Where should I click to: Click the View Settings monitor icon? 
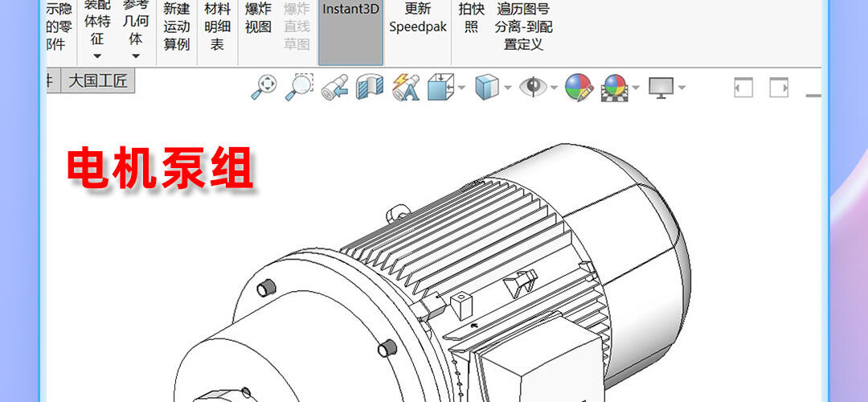[x=661, y=88]
